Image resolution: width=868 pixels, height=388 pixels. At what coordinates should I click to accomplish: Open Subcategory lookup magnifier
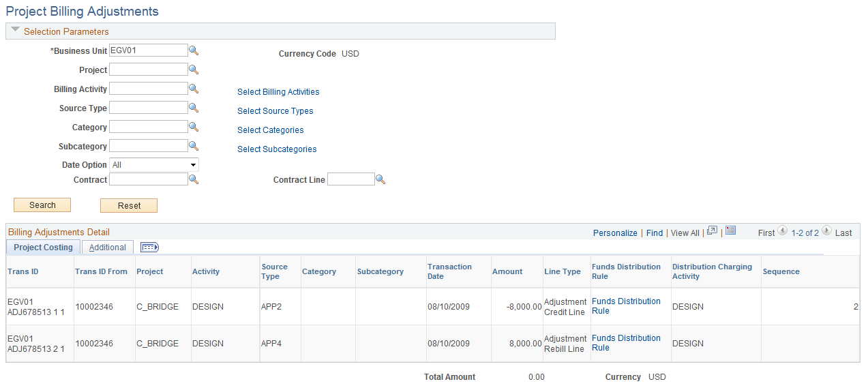(x=194, y=146)
